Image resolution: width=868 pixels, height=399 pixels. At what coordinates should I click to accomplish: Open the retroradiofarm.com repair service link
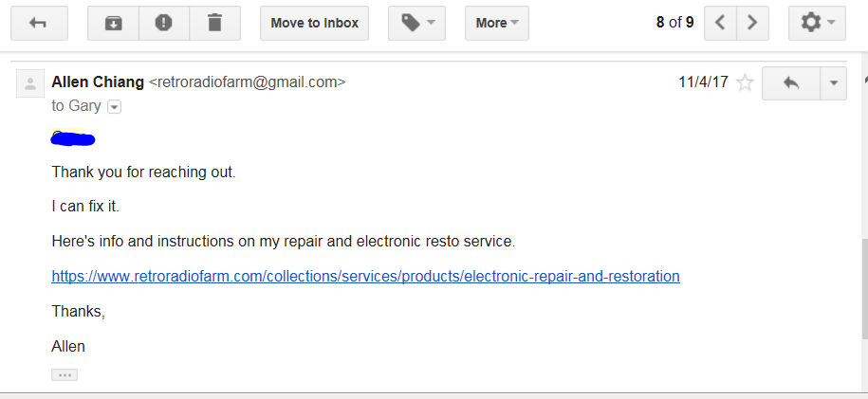pyautogui.click(x=365, y=276)
